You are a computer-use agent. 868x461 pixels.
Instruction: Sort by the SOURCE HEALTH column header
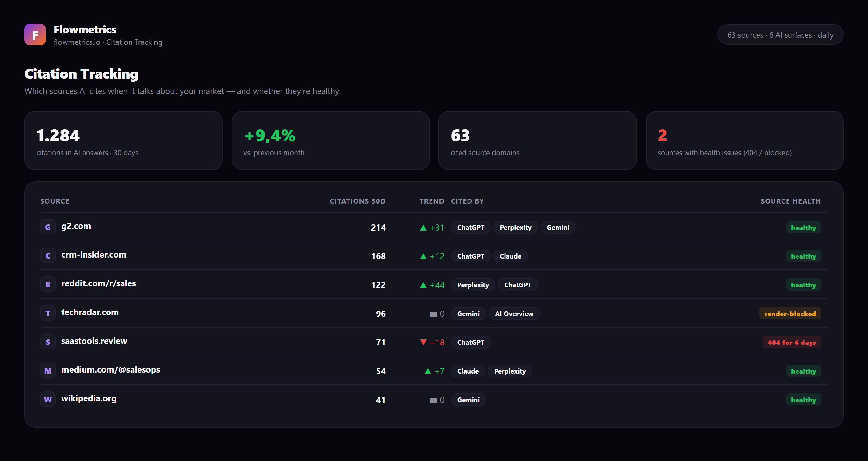[x=790, y=201]
